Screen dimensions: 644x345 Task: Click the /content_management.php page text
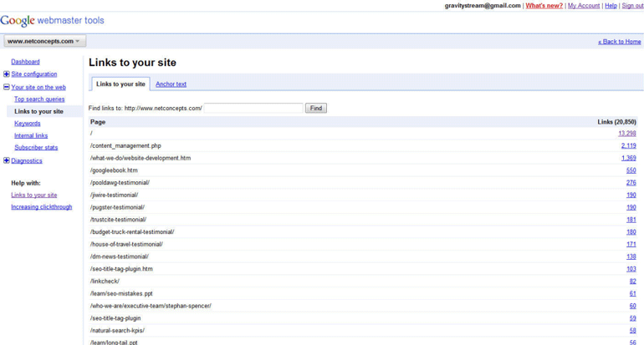[x=125, y=146]
